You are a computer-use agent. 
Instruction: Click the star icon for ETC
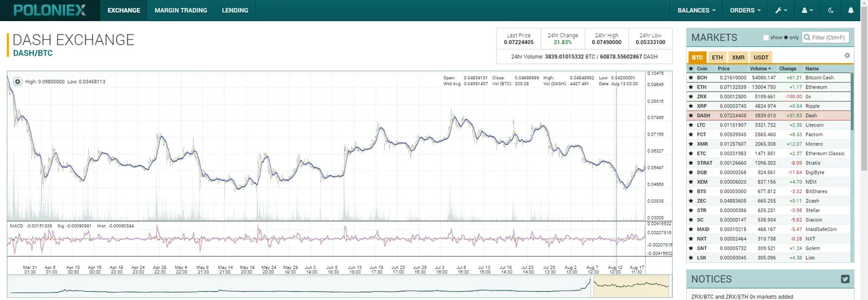[x=691, y=154]
